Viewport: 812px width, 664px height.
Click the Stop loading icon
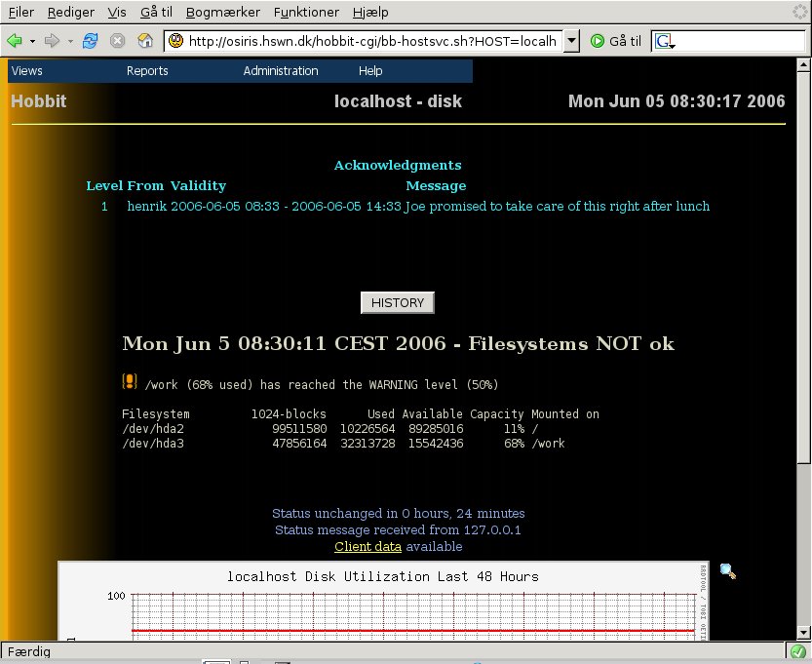(x=117, y=41)
